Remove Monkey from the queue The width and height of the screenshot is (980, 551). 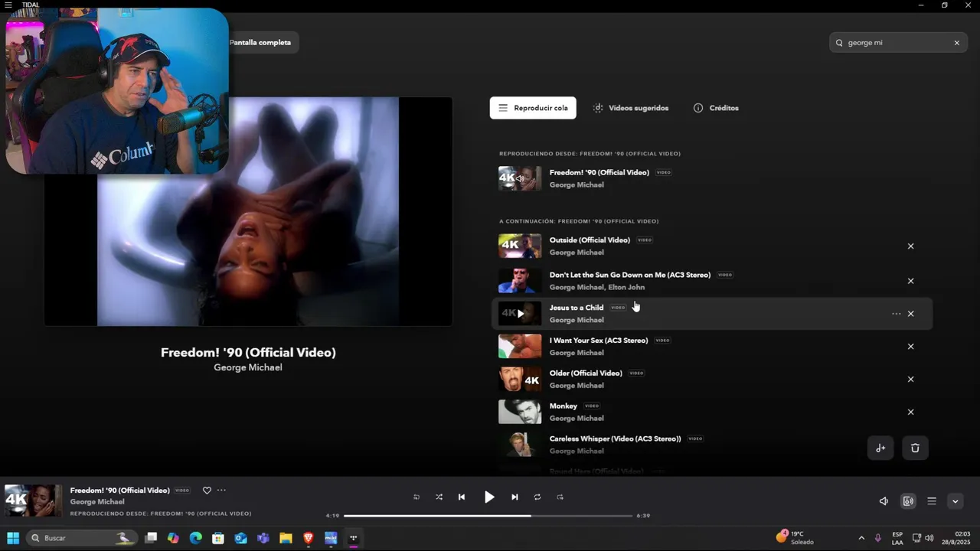click(910, 412)
